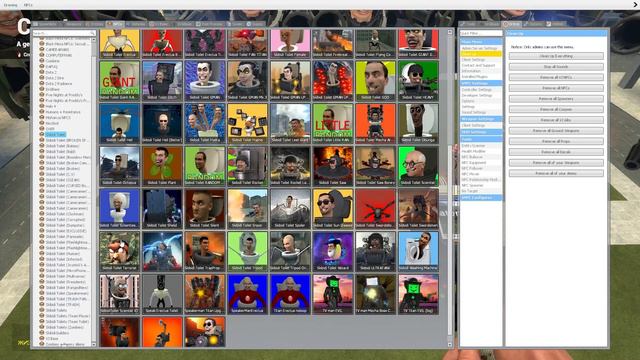Screen dimensions: 640x360
Task: Pick the orange Skibidi Toilet Mecha icon
Action: pyautogui.click(x=375, y=123)
